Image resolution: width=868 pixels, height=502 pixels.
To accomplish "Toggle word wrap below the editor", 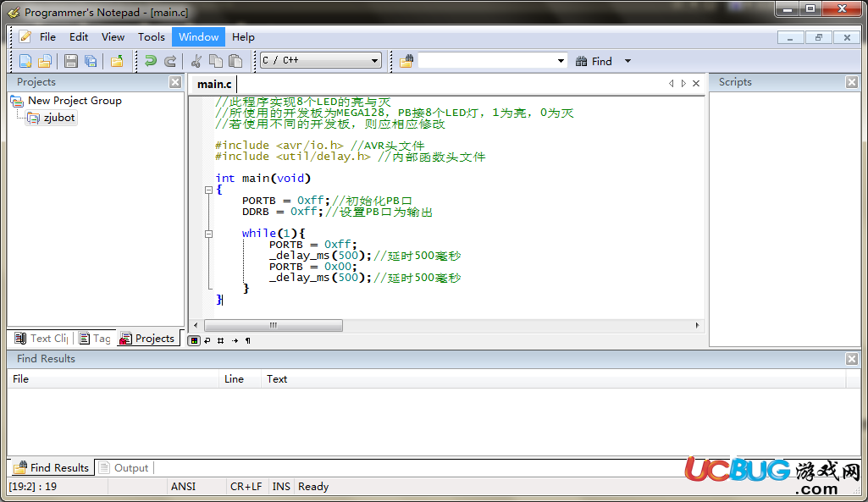I will coord(207,340).
